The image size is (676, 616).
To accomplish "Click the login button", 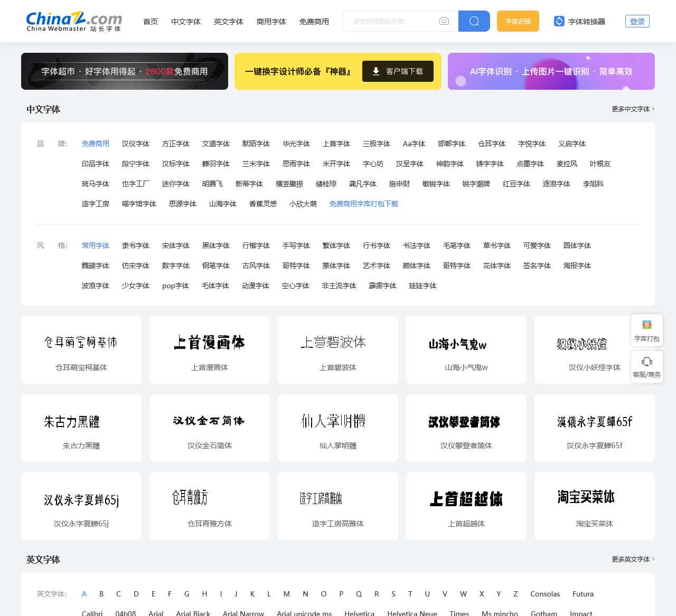I will 637,21.
